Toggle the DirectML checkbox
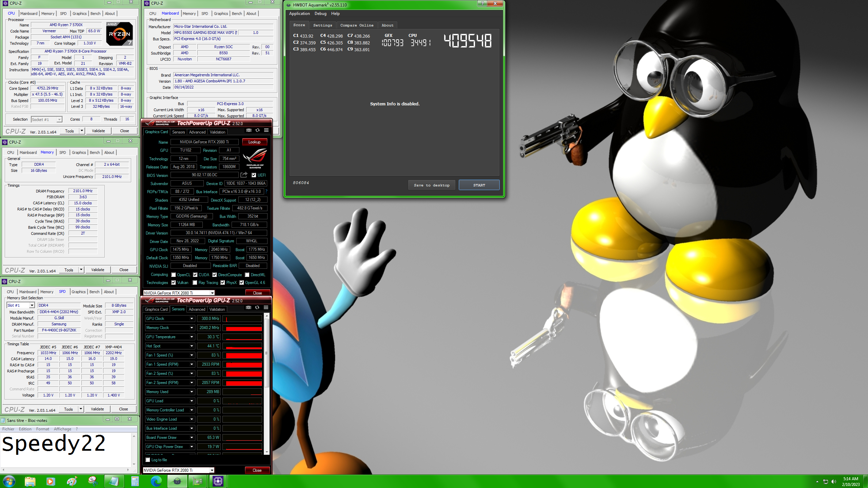The height and width of the screenshot is (488, 868). click(x=247, y=275)
